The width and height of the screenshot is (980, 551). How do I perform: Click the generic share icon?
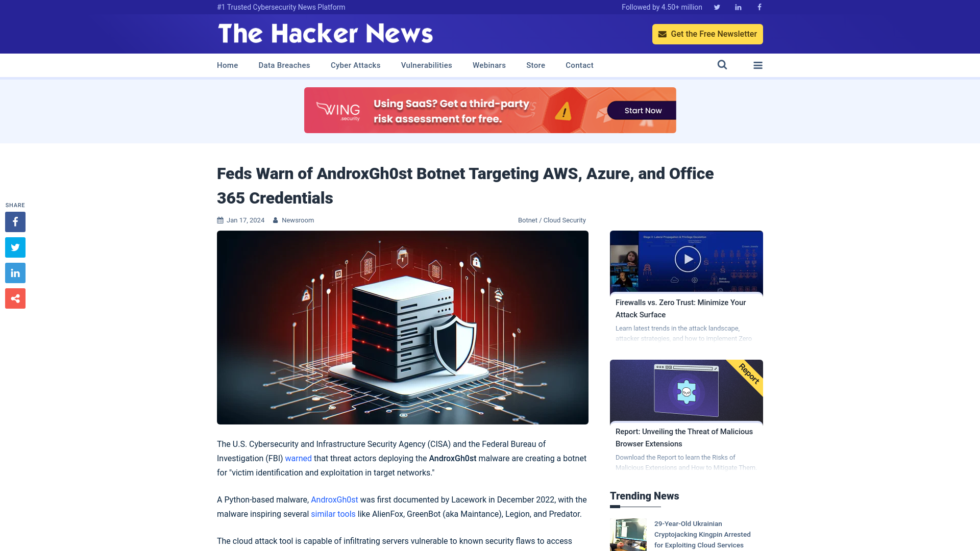pyautogui.click(x=15, y=298)
